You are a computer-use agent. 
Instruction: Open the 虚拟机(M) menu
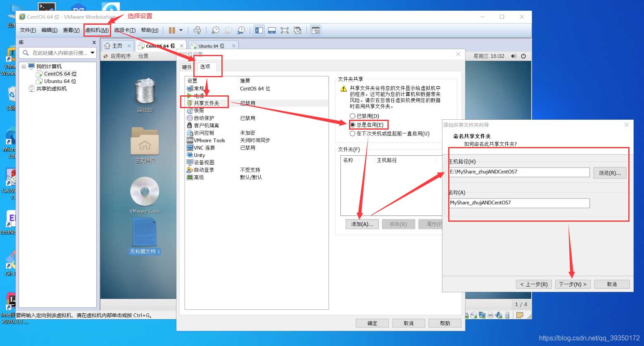pyautogui.click(x=97, y=30)
